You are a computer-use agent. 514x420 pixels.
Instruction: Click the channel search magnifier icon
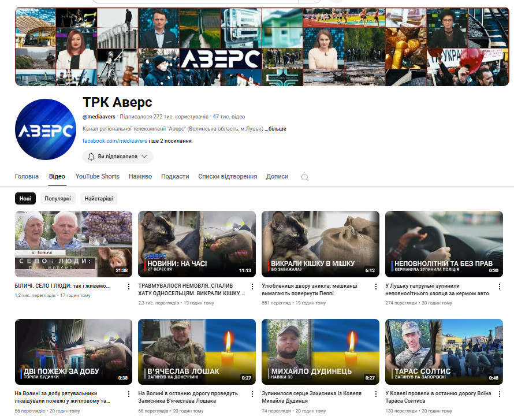[x=305, y=177]
